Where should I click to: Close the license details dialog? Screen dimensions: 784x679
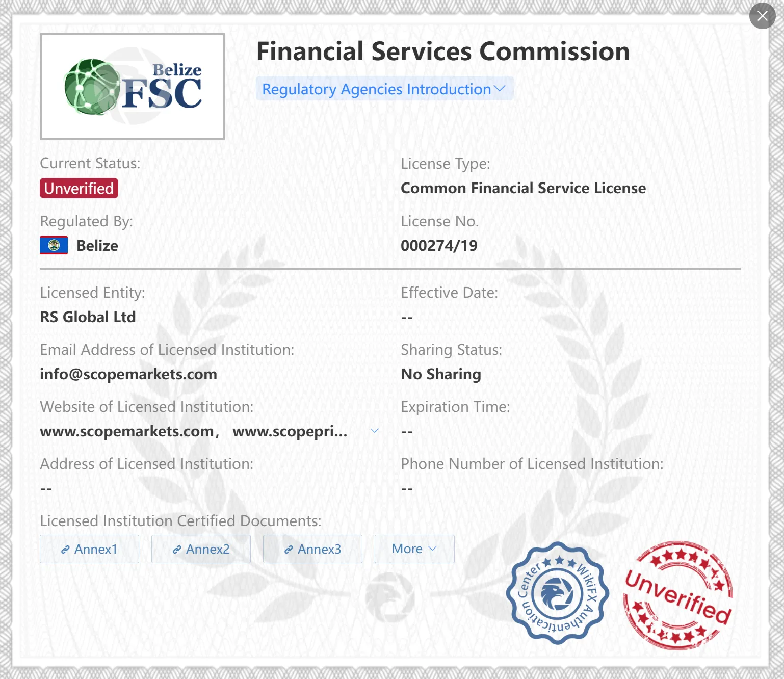pyautogui.click(x=762, y=16)
